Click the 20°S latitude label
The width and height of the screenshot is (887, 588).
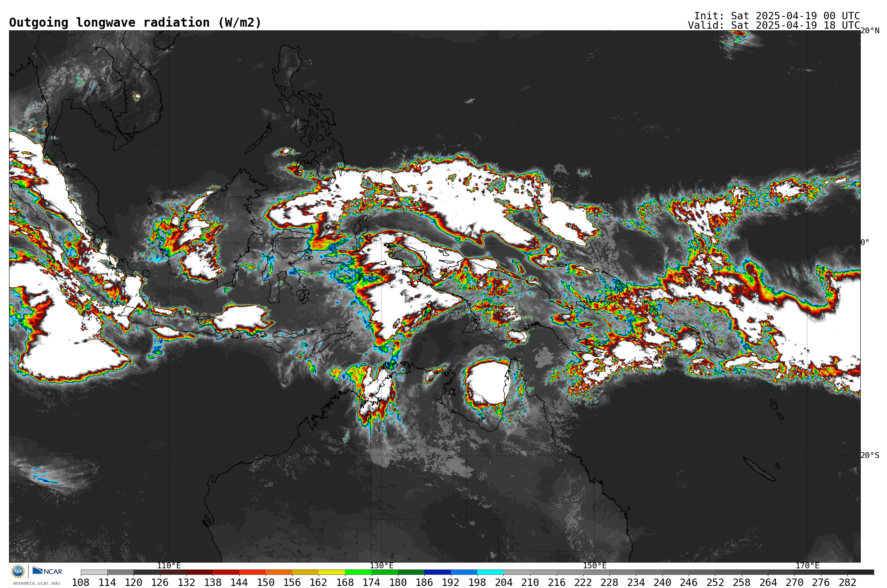tap(870, 455)
